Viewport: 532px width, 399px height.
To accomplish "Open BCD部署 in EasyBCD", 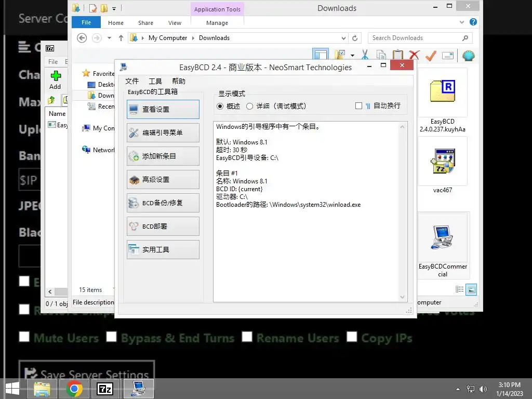I will [163, 227].
